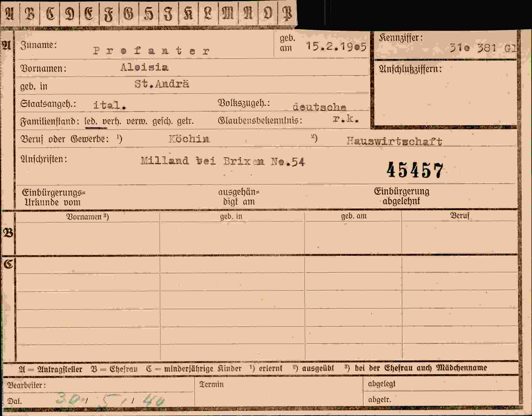
Task: Click the 'Bearbeiter:' label
Action: point(26,385)
